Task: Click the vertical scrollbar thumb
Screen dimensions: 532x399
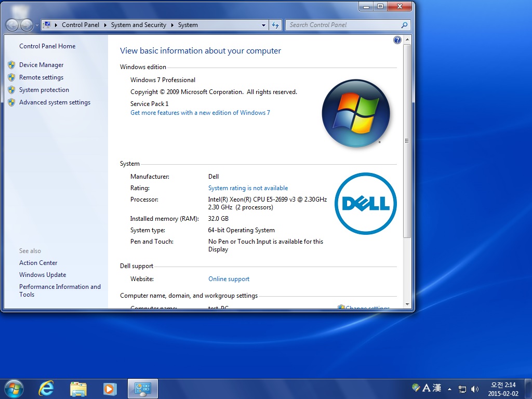Action: coord(407,141)
